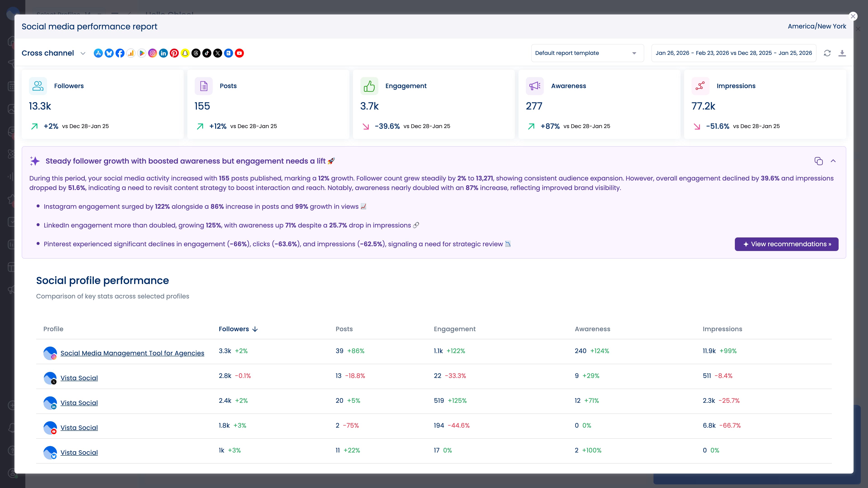Collapse the AI insights section
Image resolution: width=868 pixels, height=488 pixels.
[833, 161]
